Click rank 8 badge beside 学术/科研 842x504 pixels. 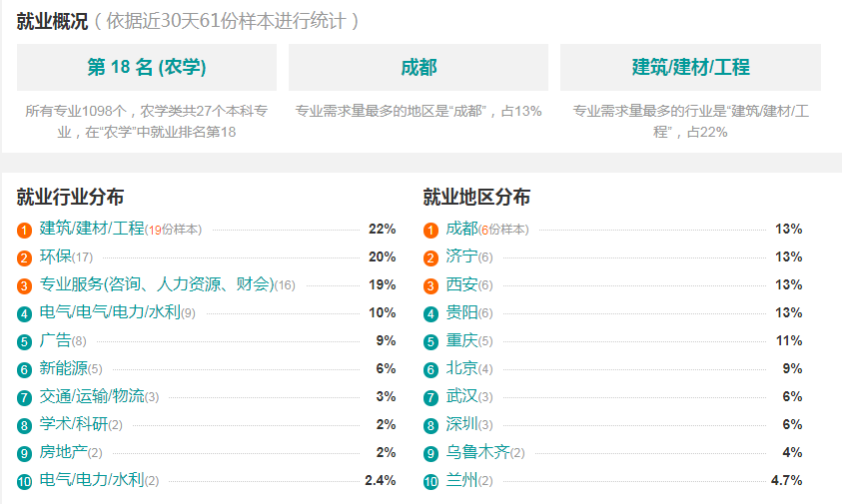coord(24,425)
